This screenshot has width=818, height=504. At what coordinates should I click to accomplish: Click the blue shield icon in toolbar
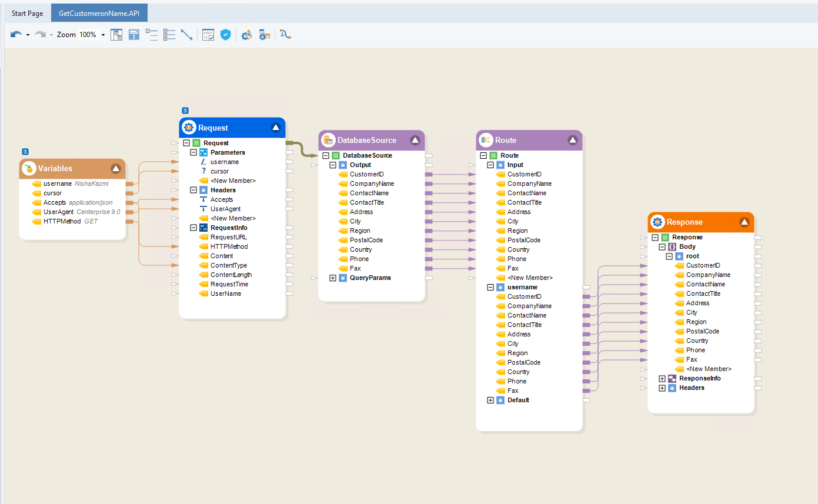tap(225, 35)
